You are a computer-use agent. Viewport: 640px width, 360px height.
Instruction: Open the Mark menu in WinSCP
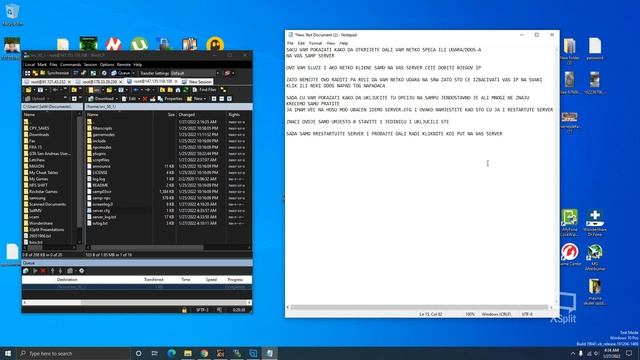pos(42,64)
